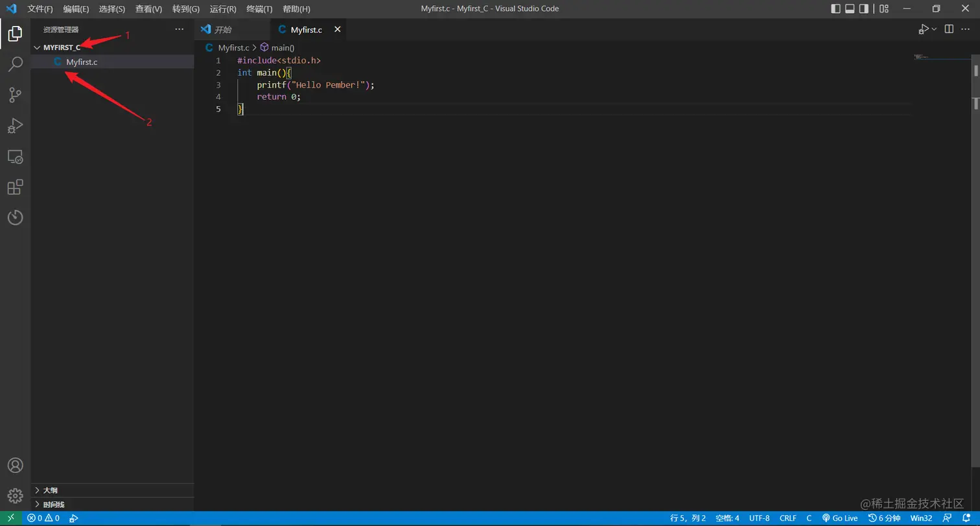Screen dimensions: 980x526
Task: Click the 6 分钟 time tracker status
Action: coord(885,518)
